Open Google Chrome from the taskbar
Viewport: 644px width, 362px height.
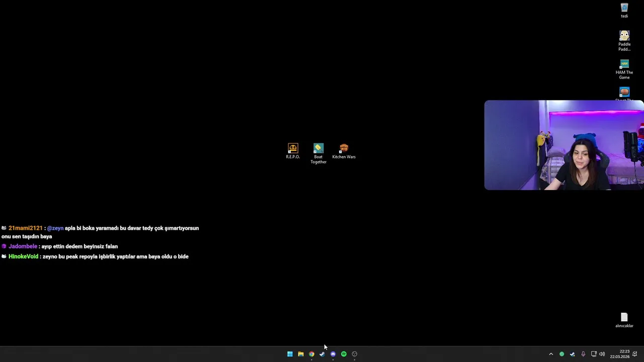click(311, 354)
